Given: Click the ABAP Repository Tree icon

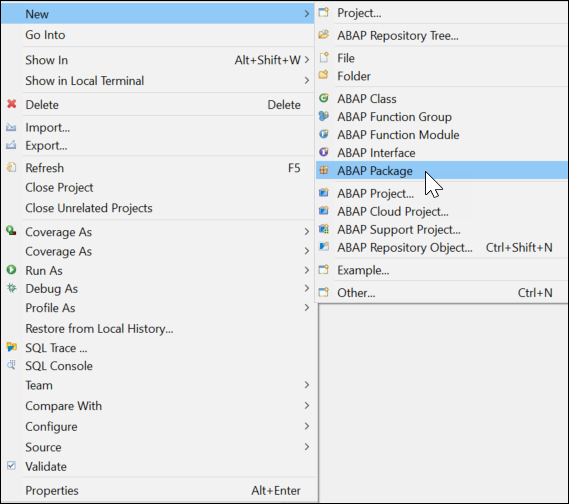Looking at the screenshot, I should pos(324,35).
